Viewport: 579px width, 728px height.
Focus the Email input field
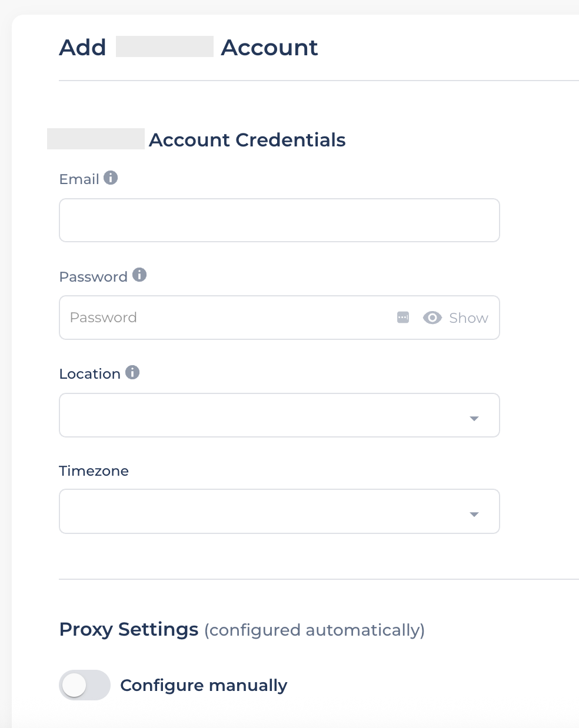279,221
